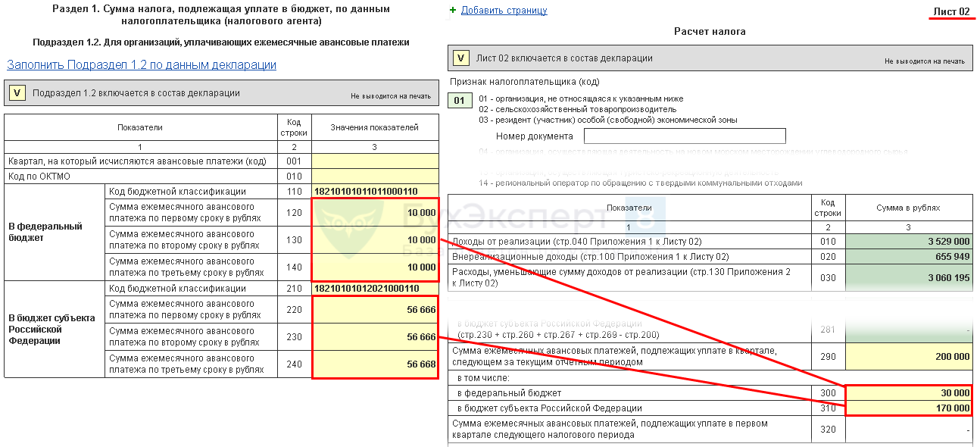Image resolution: width=980 pixels, height=447 pixels.
Task: Click 'Код бюджетной классификации' label in row 210
Action: coord(177,289)
